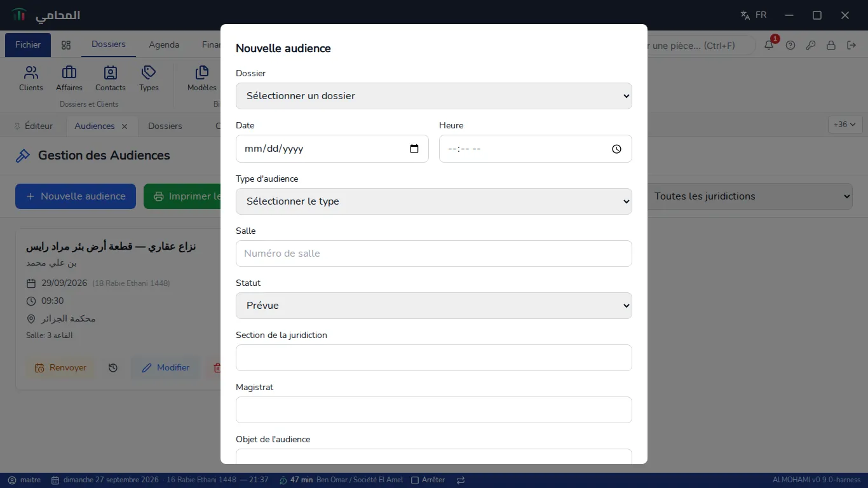Click the lock icon in top bar

(831, 45)
